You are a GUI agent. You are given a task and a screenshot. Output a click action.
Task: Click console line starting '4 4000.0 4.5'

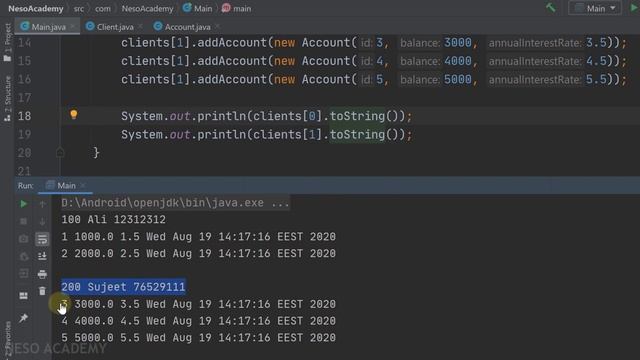point(198,321)
